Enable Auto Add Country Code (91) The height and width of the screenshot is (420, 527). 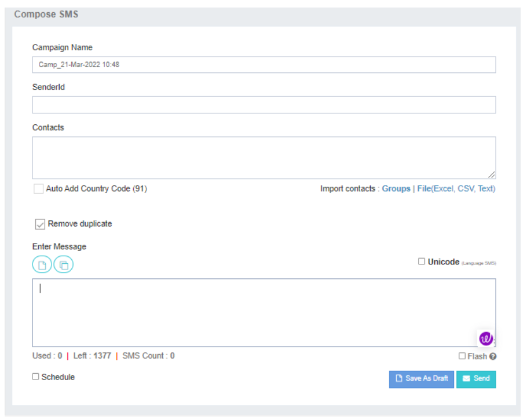[38, 189]
